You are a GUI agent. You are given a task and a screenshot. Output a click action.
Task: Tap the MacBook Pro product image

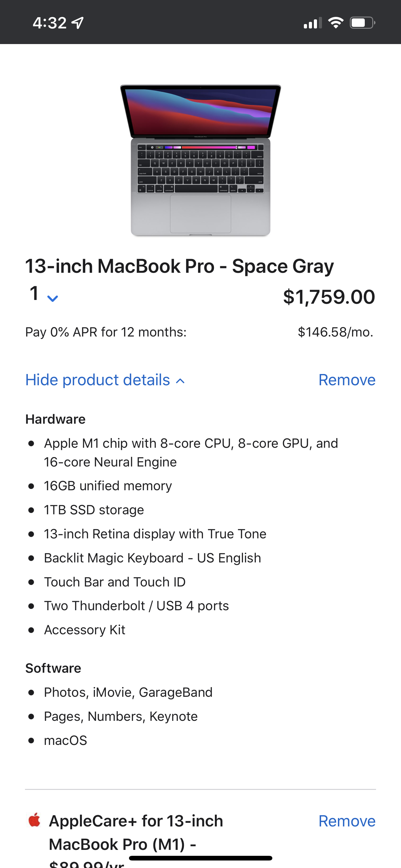tap(200, 160)
